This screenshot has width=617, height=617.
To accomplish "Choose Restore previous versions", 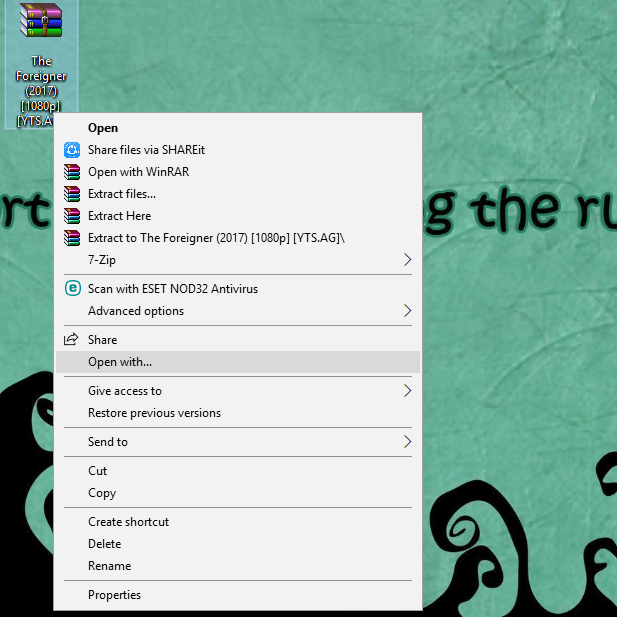I will point(238,413).
